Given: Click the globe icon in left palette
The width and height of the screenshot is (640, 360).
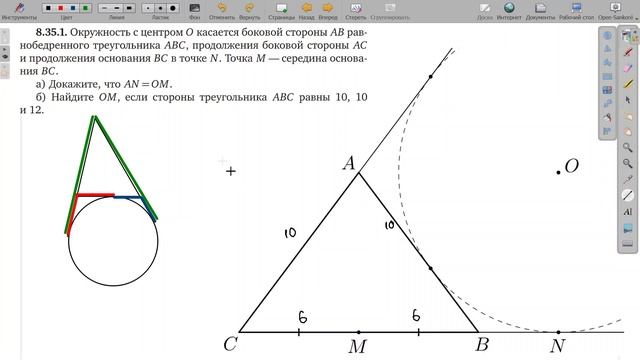Looking at the screenshot, I should click(x=607, y=35).
